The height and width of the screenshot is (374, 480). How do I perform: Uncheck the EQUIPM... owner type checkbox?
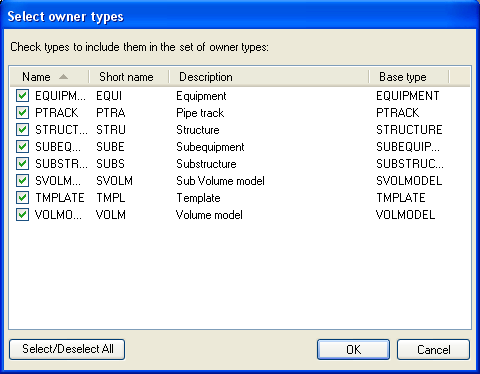pyautogui.click(x=22, y=96)
